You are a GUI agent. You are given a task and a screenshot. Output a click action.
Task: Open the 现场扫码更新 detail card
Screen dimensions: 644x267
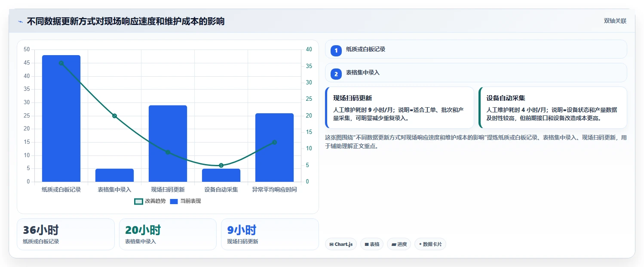point(399,108)
